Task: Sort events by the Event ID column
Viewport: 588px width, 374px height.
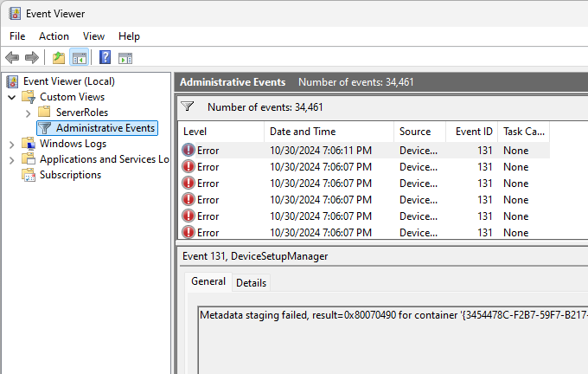Action: 474,132
